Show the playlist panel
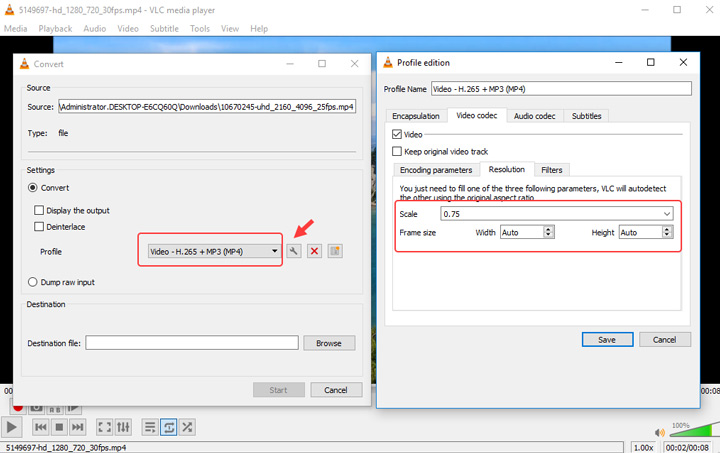The width and height of the screenshot is (720, 453). (150, 427)
